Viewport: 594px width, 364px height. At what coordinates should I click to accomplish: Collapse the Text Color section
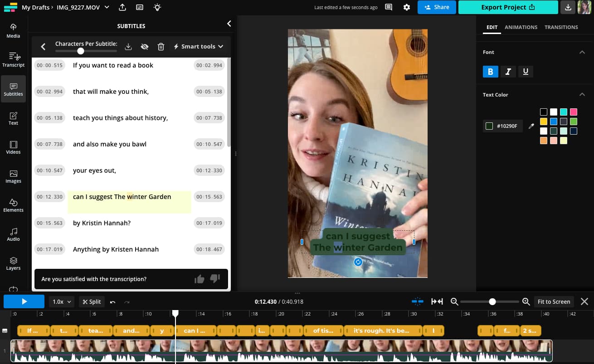[582, 95]
